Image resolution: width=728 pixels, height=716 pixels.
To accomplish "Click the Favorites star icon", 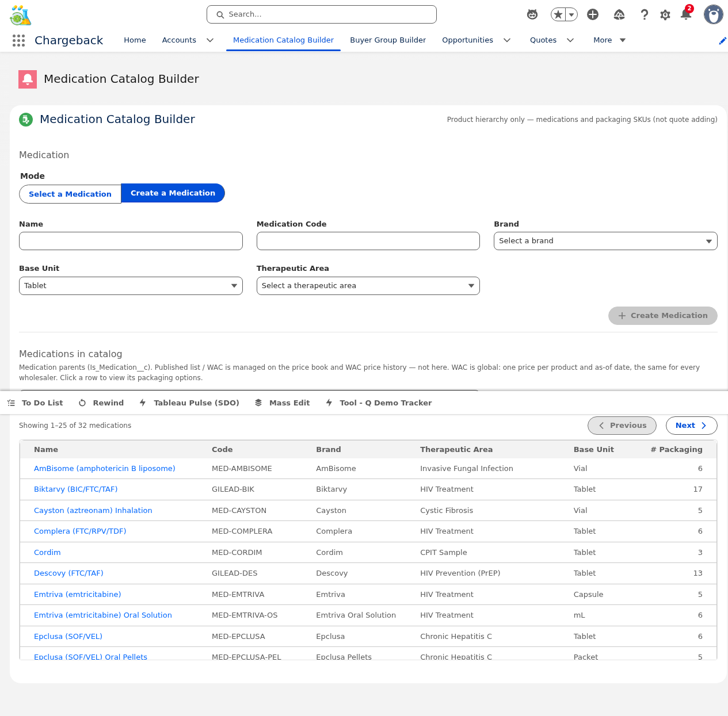I will click(x=558, y=14).
